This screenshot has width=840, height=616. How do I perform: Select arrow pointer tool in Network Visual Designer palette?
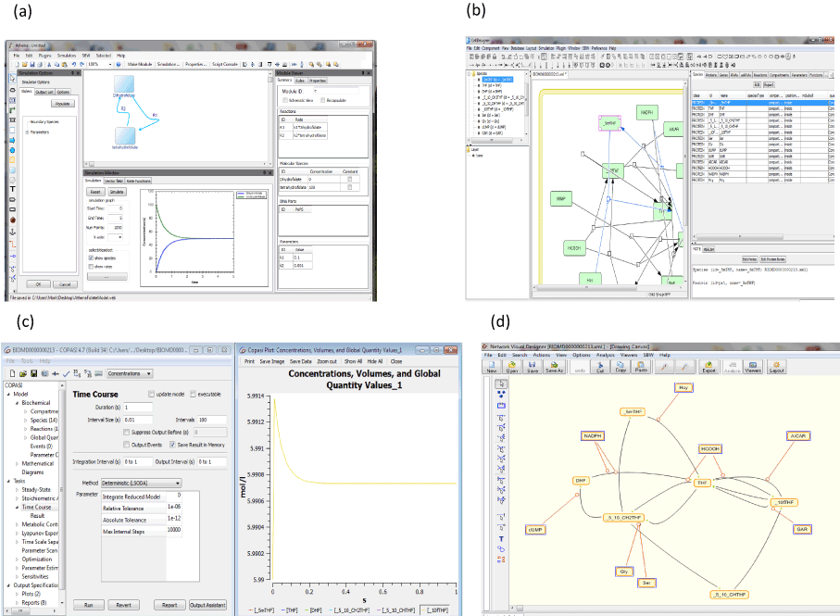coord(501,384)
